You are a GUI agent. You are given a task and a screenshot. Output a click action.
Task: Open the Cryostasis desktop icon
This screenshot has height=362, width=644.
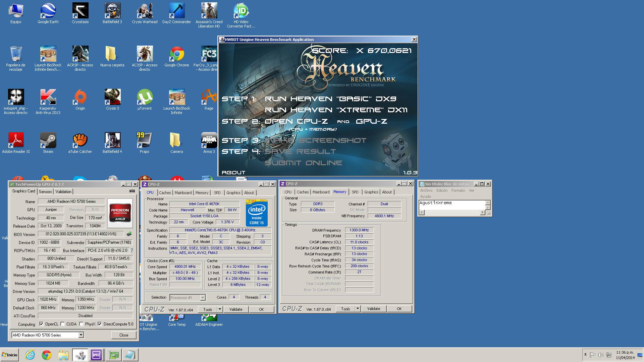(80, 13)
